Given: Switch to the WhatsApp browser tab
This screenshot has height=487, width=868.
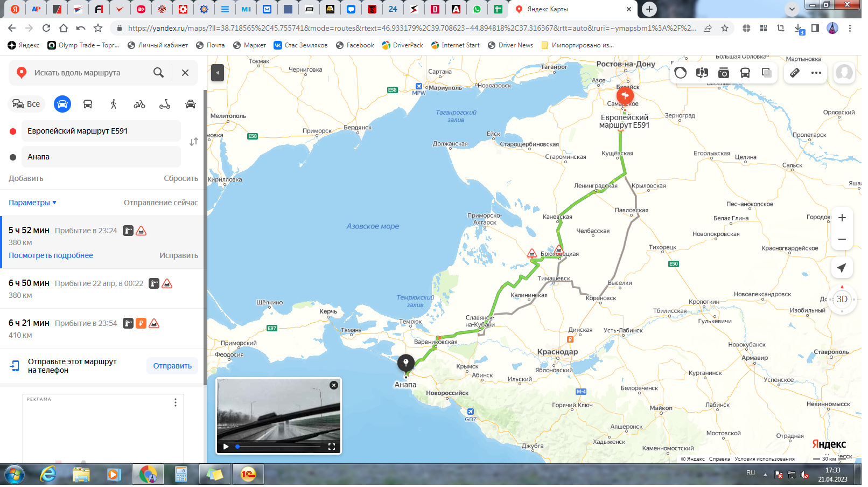Looking at the screenshot, I should 477,9.
